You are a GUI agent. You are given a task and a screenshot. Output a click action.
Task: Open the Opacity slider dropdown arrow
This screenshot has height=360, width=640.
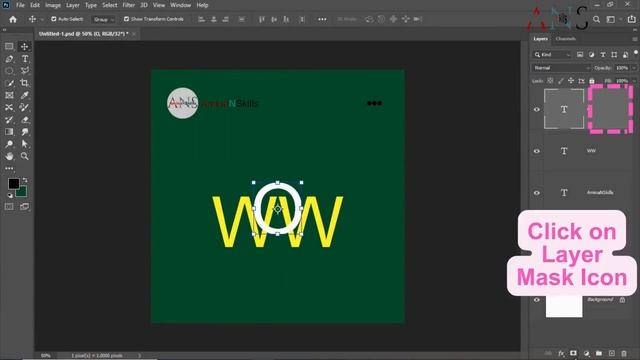(634, 68)
